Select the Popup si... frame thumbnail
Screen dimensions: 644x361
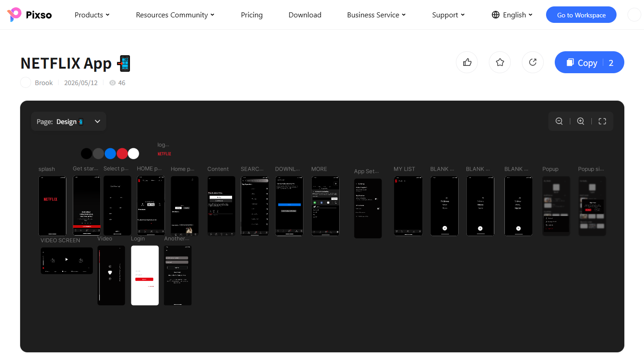(592, 206)
